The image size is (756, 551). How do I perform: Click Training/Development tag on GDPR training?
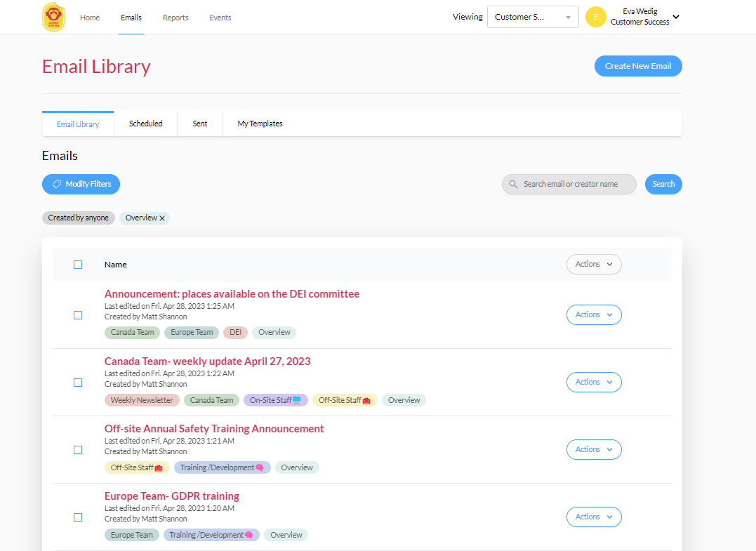click(211, 535)
